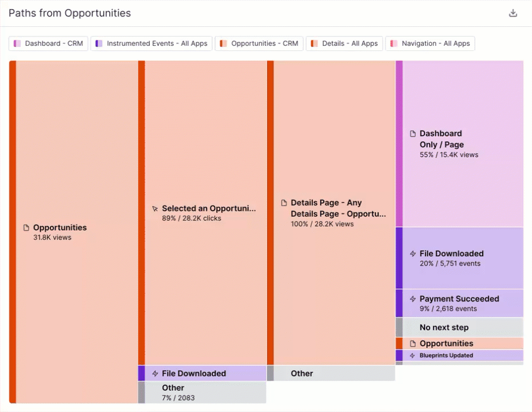Viewport: 532px width, 412px height.
Task: Toggle the Dashboard - CRM legend filter
Action: (x=49, y=43)
